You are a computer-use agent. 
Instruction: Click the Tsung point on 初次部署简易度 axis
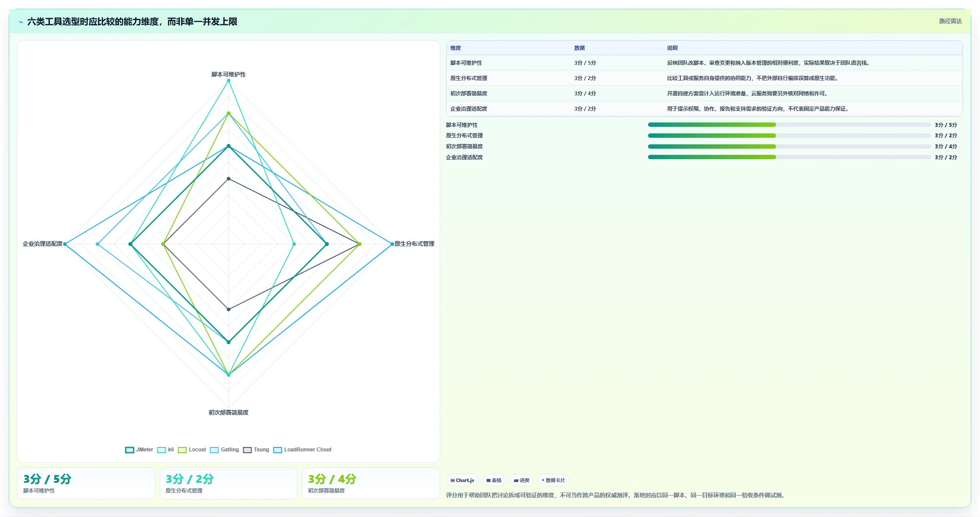point(228,309)
